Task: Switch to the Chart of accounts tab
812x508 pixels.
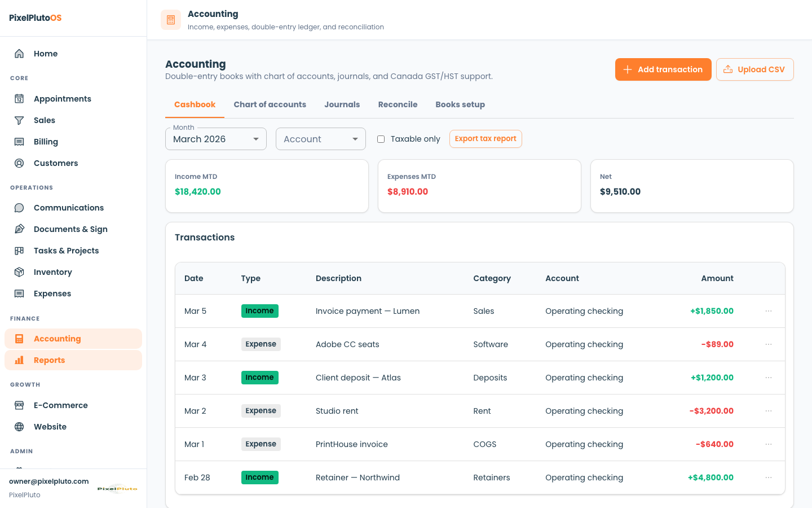Action: point(270,104)
